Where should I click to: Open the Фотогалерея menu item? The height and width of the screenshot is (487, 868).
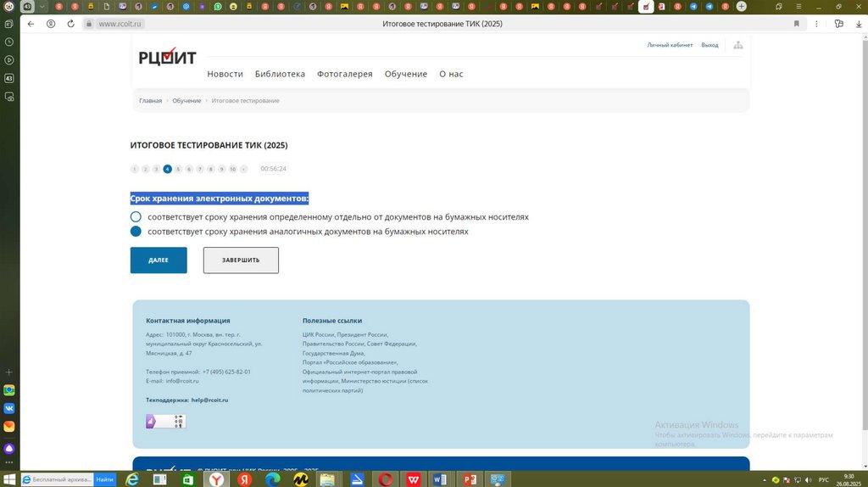[344, 74]
